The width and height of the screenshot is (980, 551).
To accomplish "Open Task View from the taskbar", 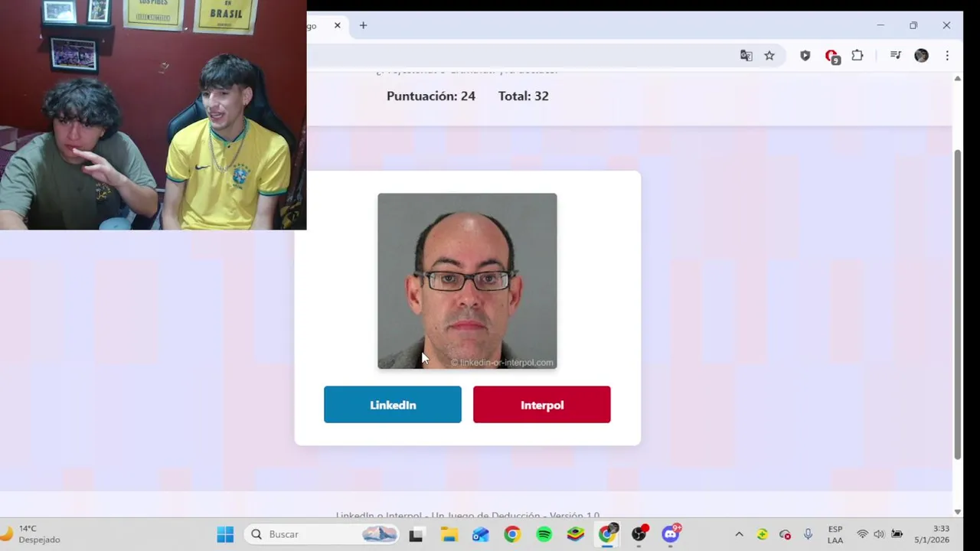I will coord(416,534).
